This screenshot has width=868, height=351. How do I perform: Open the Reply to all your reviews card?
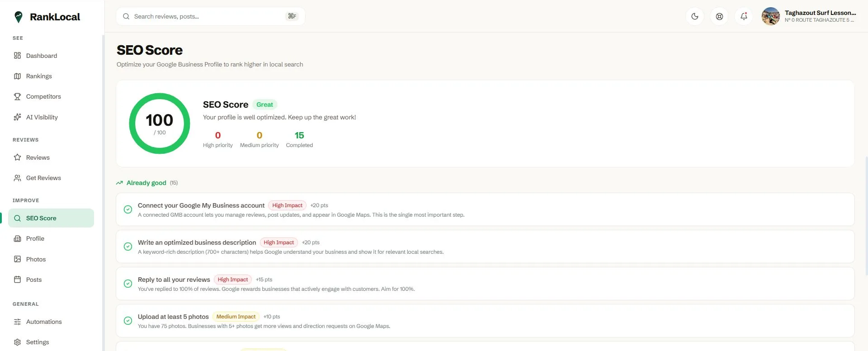[x=485, y=284]
